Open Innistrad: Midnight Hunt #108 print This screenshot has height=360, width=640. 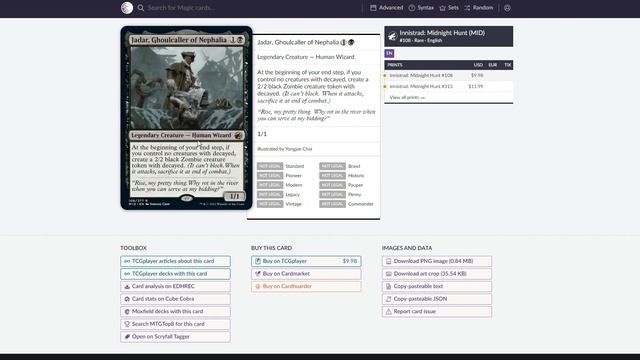[x=421, y=76]
